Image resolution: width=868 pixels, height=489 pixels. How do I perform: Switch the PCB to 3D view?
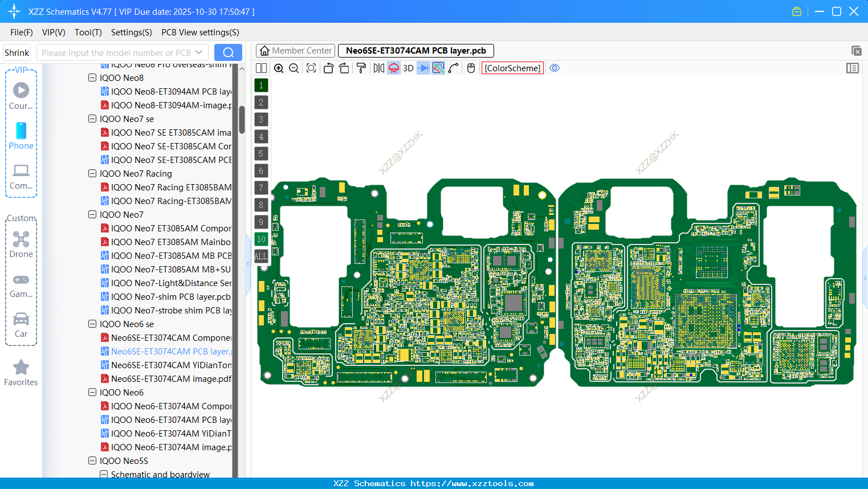(x=407, y=68)
